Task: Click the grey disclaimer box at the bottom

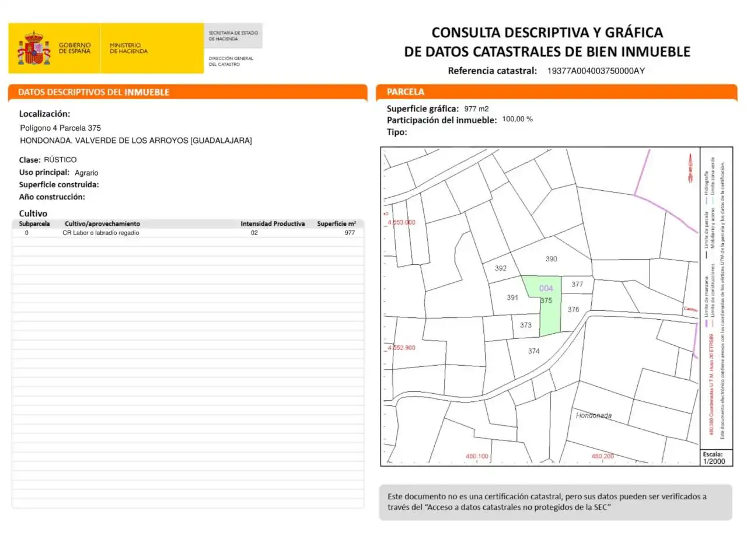Action: click(x=556, y=502)
